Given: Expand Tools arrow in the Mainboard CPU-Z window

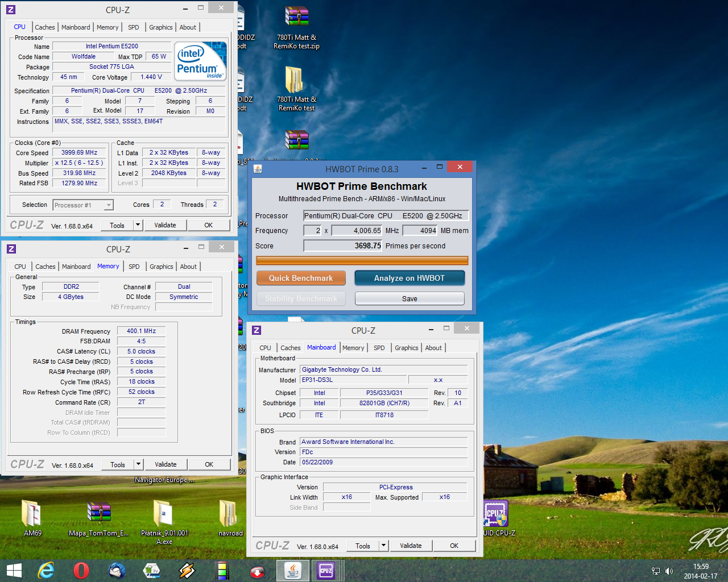Looking at the screenshot, I should [383, 546].
